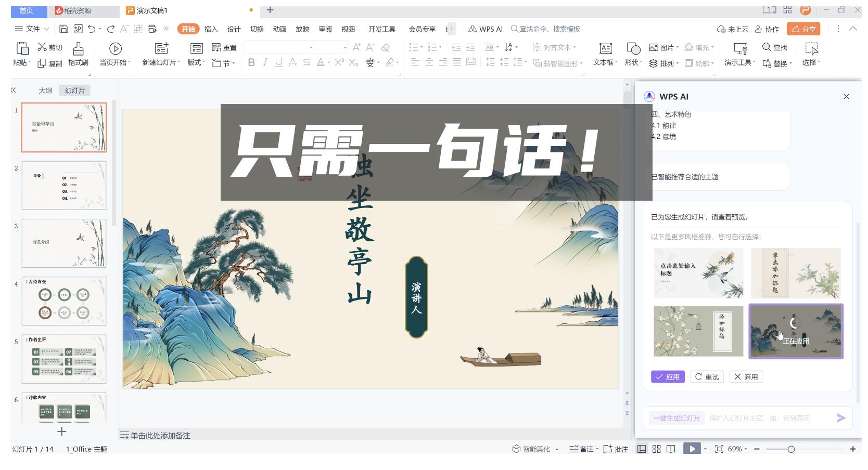Apply the selected theme with 应用 button
The width and height of the screenshot is (868, 470).
point(668,376)
